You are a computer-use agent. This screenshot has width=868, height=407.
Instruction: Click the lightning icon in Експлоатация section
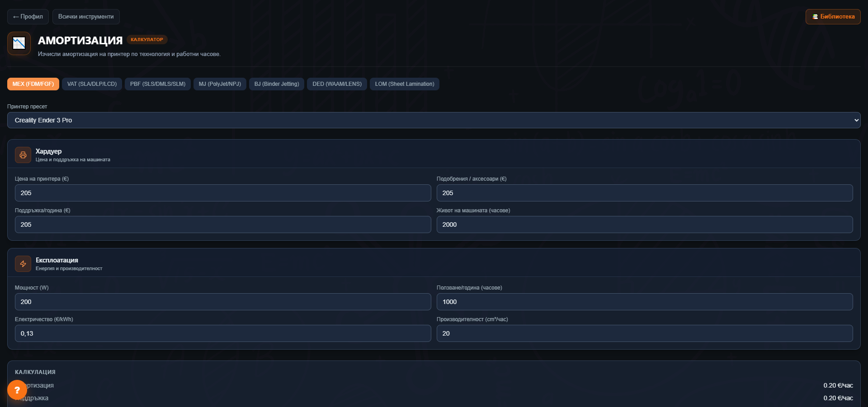pyautogui.click(x=23, y=264)
